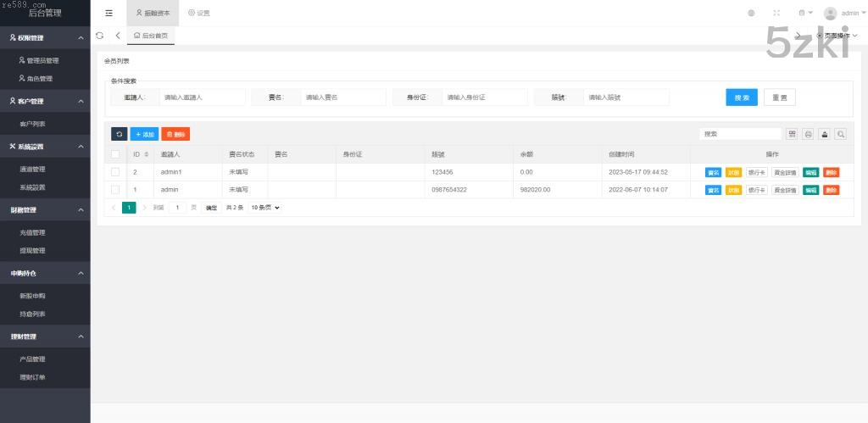Open the 10条/页 page size dropdown
The width and height of the screenshot is (868, 423).
point(264,208)
